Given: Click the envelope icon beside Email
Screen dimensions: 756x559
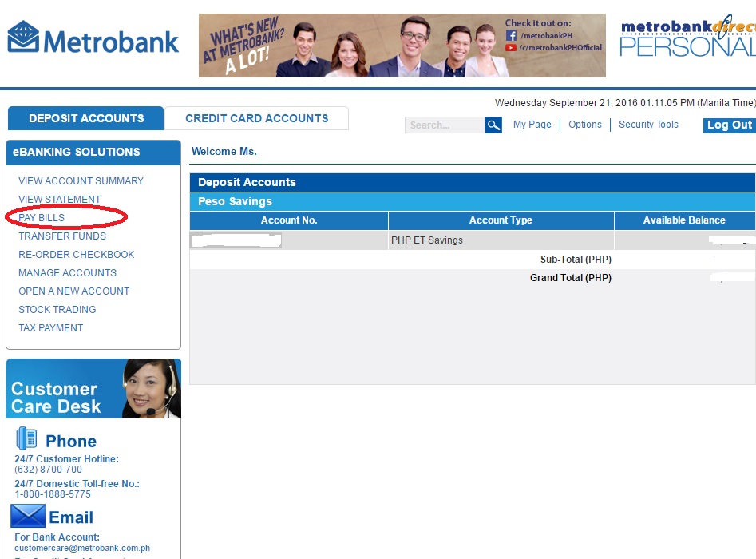Looking at the screenshot, I should (x=28, y=516).
